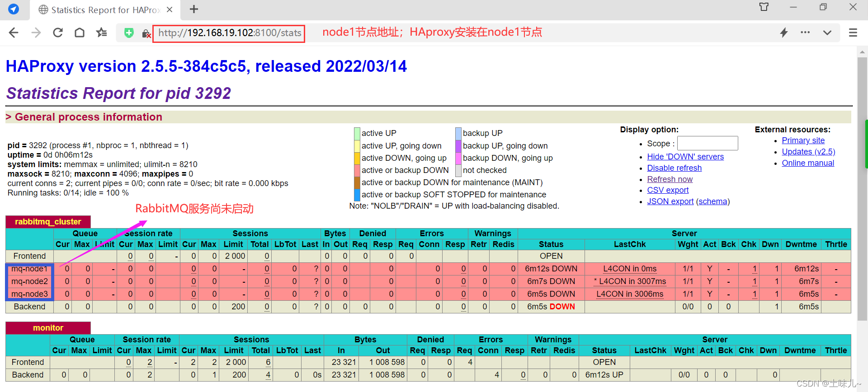The width and height of the screenshot is (868, 392).
Task: Click the scrollbar up arrow
Action: (x=862, y=51)
